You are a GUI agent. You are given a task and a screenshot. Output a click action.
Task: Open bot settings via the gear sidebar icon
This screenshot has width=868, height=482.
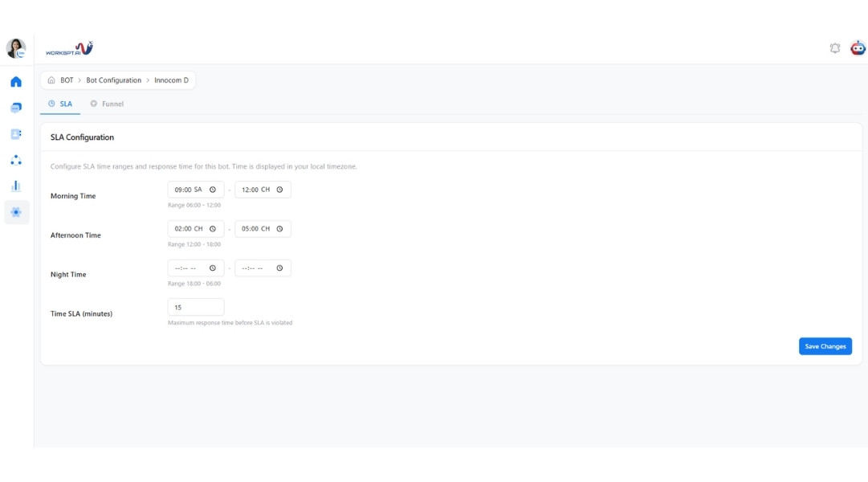15,212
